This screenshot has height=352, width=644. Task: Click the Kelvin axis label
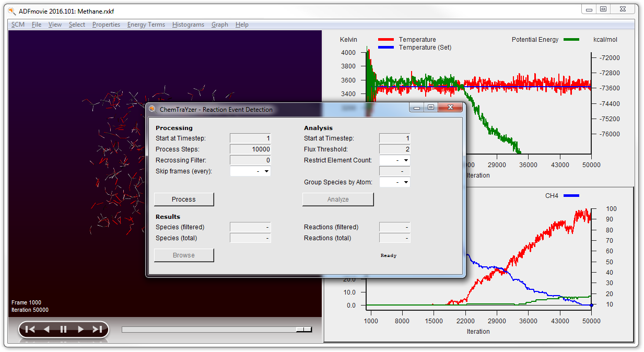pyautogui.click(x=348, y=40)
